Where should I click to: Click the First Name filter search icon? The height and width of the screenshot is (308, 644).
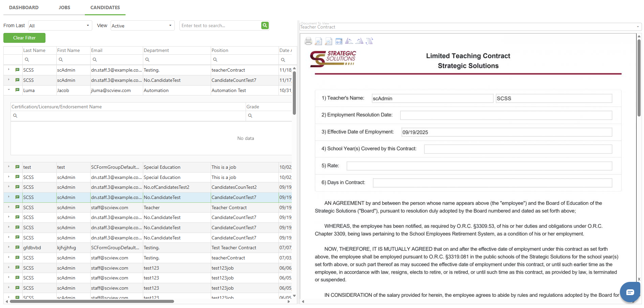click(x=61, y=59)
